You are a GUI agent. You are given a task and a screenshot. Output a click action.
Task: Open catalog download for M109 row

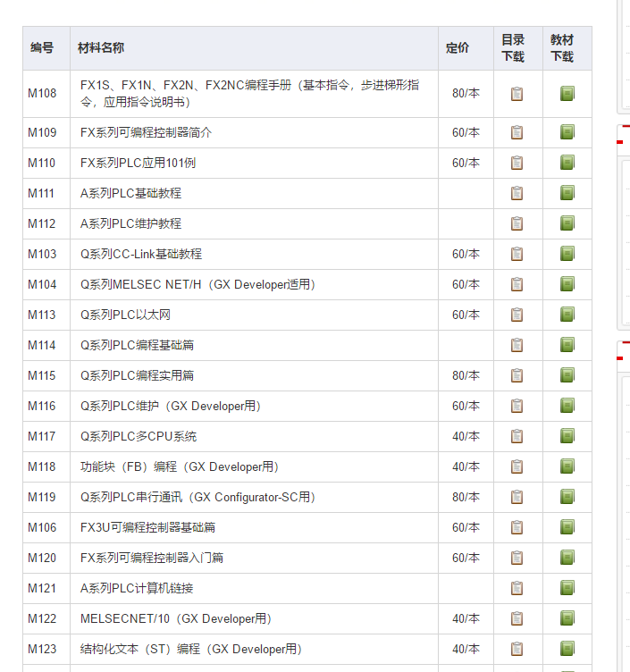click(517, 132)
